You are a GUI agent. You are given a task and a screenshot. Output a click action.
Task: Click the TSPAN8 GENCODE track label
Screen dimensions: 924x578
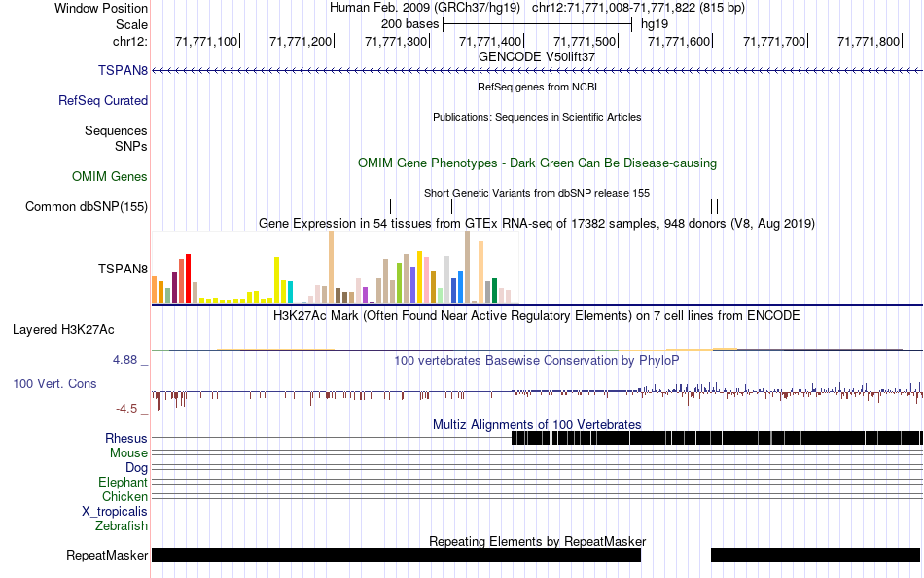(123, 71)
